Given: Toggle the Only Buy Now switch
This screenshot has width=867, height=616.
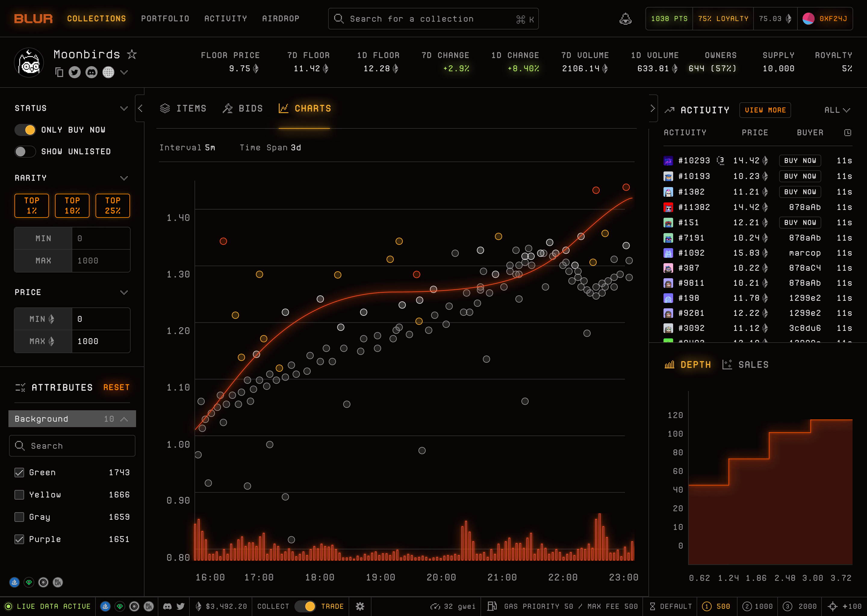Looking at the screenshot, I should point(25,130).
